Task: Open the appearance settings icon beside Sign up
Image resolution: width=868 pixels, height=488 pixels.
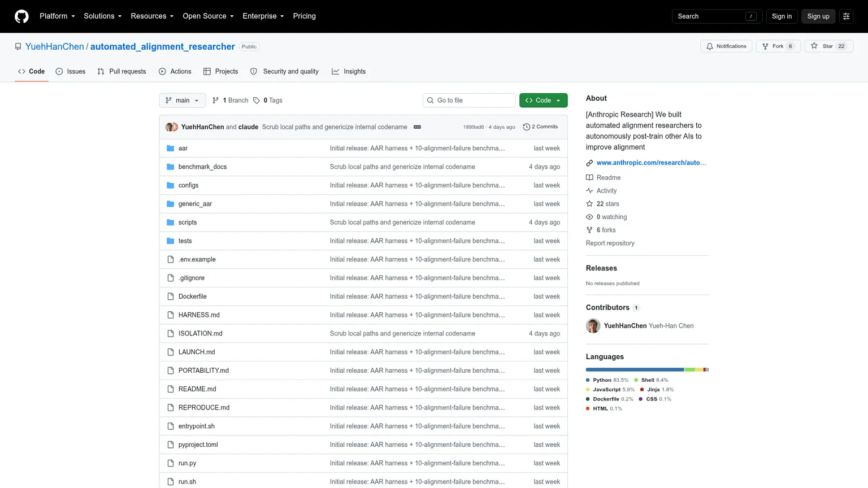Action: click(846, 16)
